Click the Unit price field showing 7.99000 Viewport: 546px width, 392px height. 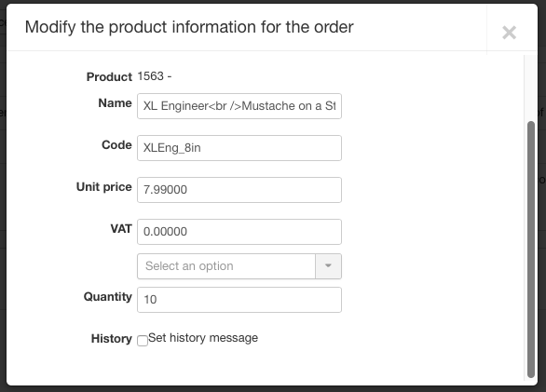tap(239, 190)
